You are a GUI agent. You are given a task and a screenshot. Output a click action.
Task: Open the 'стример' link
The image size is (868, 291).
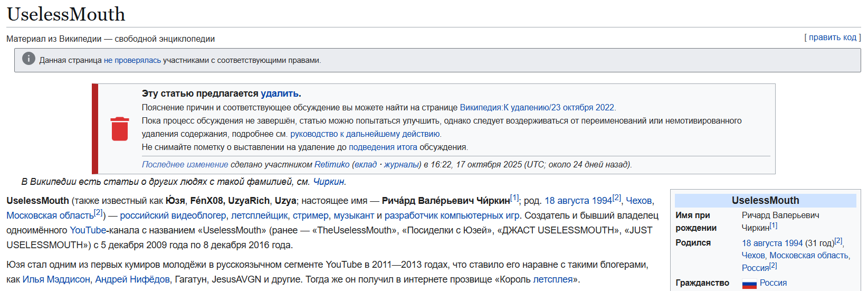coord(311,215)
